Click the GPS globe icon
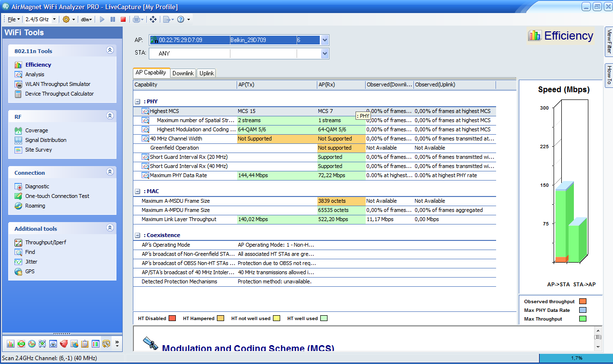The image size is (613, 364). point(18,271)
